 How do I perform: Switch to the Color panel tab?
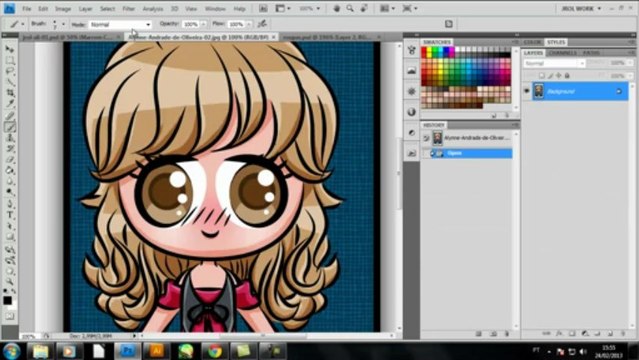[532, 42]
